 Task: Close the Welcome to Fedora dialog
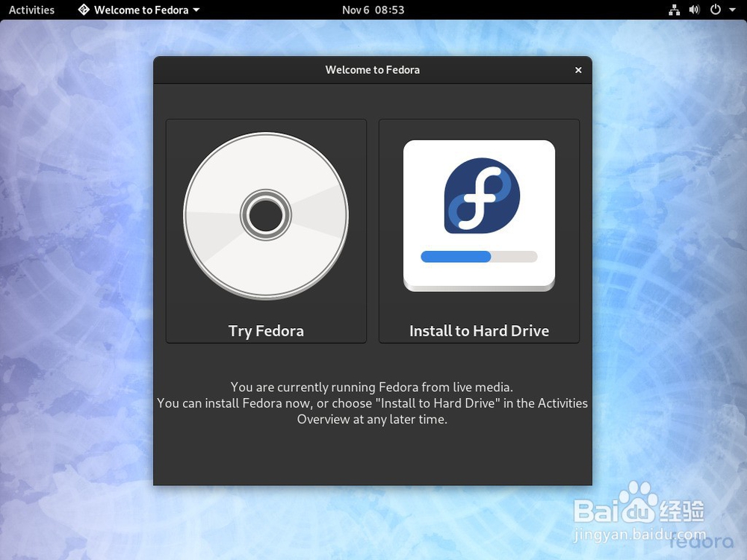578,70
